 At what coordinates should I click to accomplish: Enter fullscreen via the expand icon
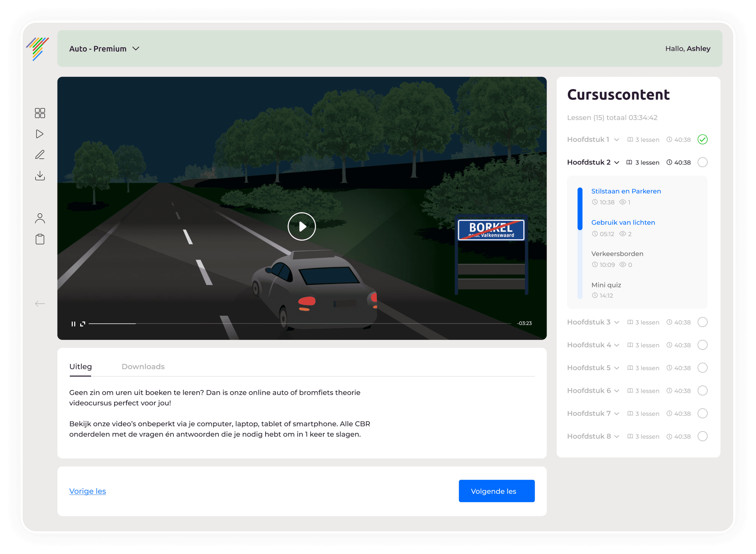click(x=83, y=324)
